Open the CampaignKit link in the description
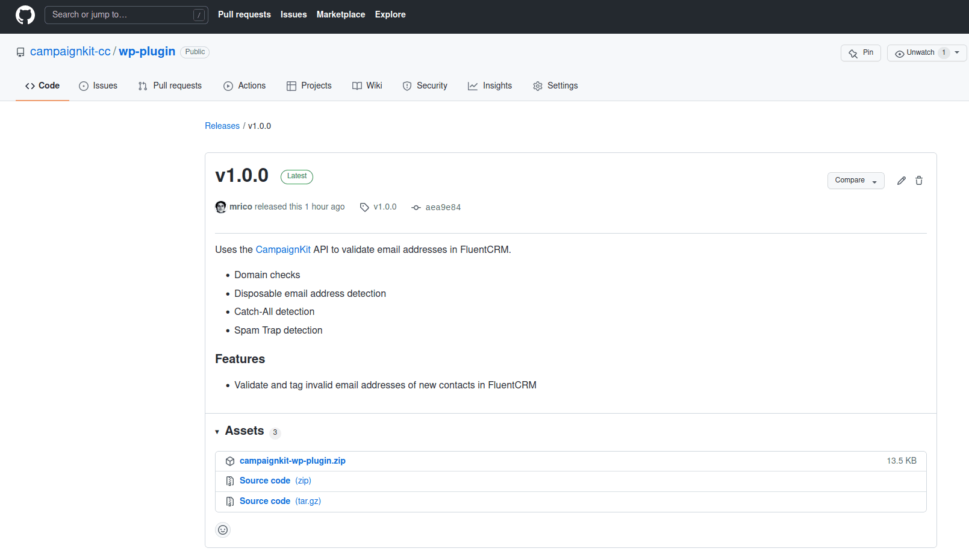Viewport: 969px width, 560px height. click(x=283, y=249)
